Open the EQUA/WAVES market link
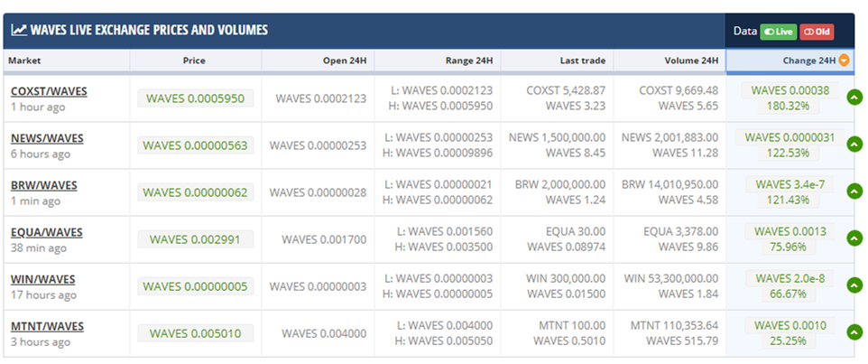The height and width of the screenshot is (364, 868). [47, 233]
